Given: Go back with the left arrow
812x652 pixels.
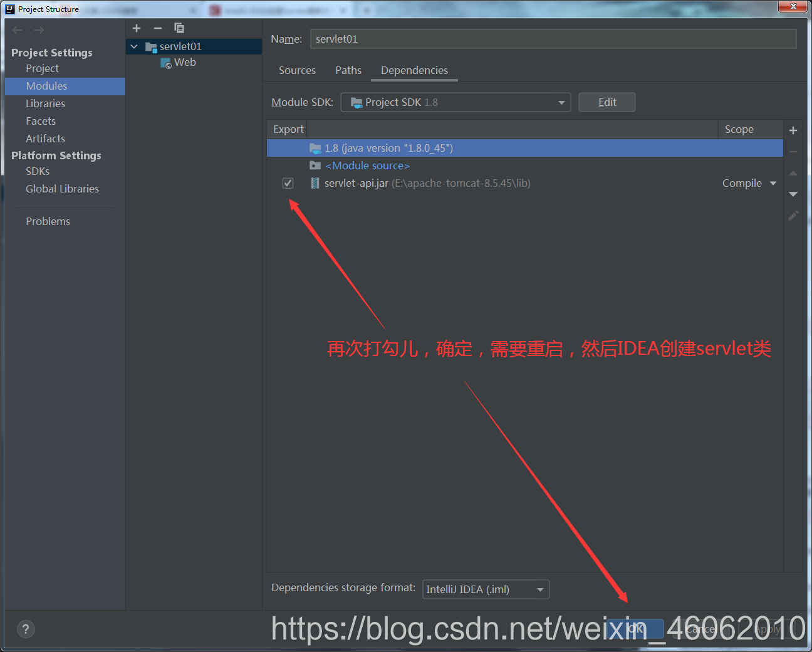Looking at the screenshot, I should [x=18, y=30].
